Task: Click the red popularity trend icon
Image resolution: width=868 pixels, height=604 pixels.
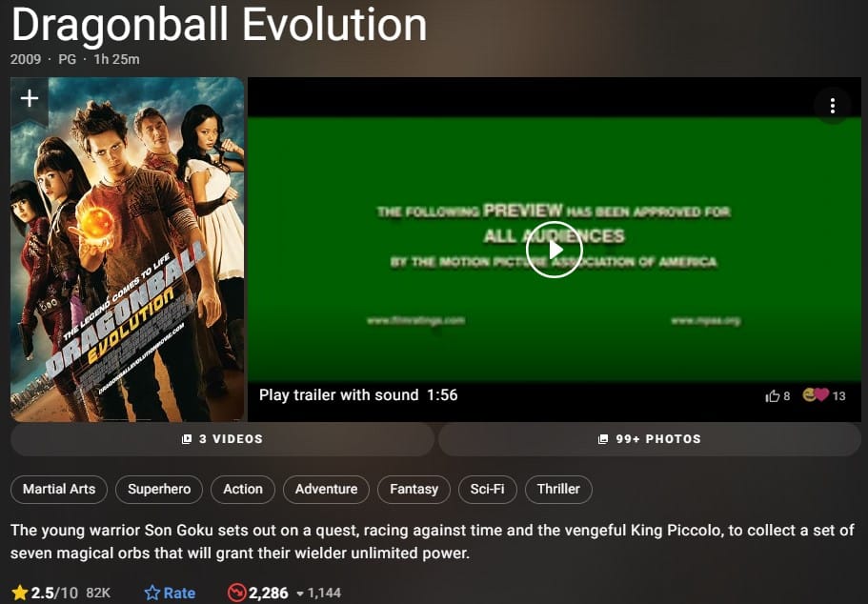Action: [x=236, y=593]
